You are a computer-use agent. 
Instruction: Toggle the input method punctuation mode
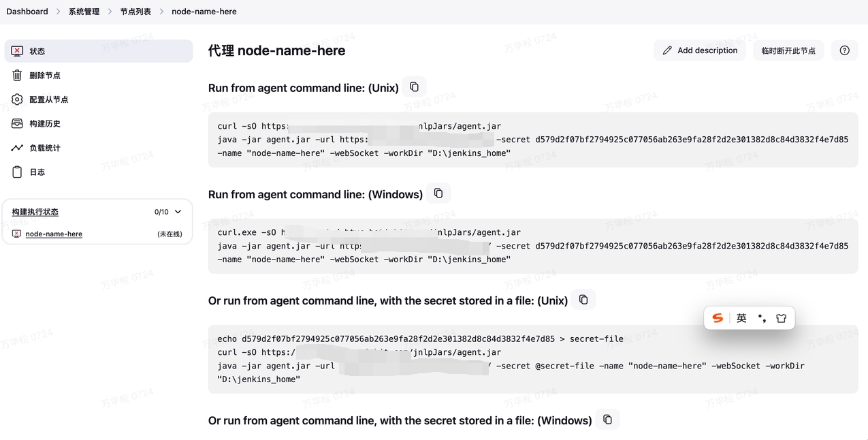tap(761, 318)
